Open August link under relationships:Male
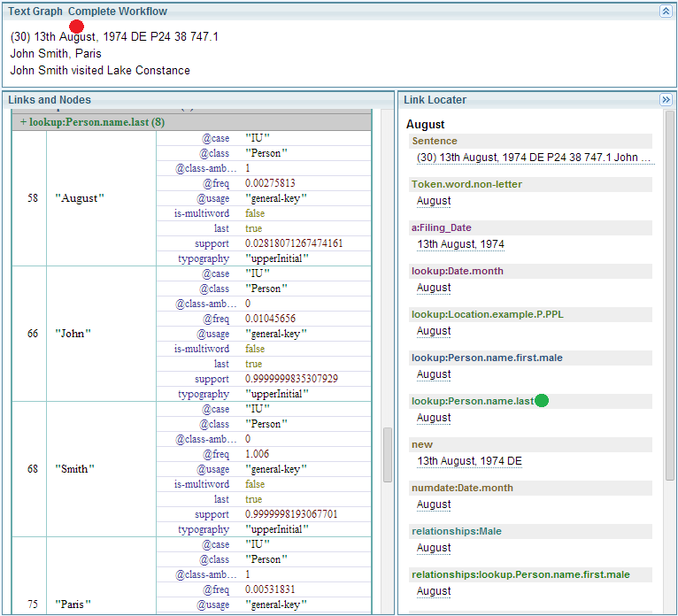 tap(434, 548)
